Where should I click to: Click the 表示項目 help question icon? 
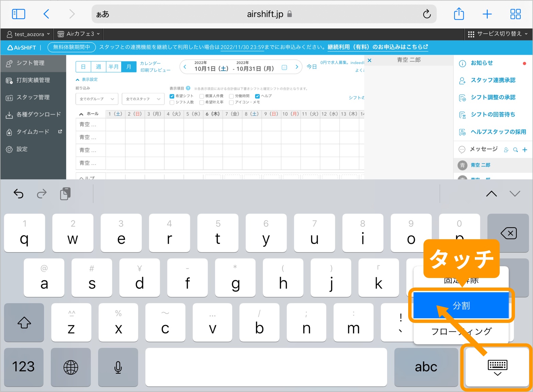[188, 88]
